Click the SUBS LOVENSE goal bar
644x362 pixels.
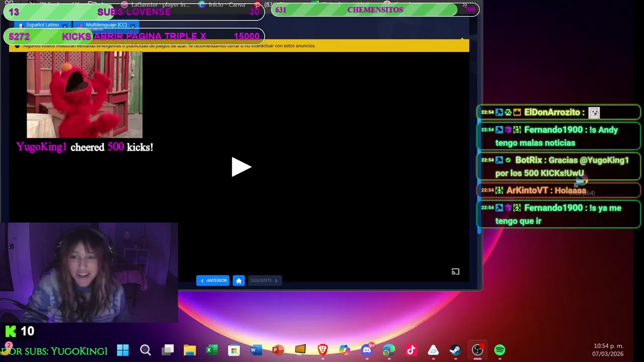coord(134,12)
